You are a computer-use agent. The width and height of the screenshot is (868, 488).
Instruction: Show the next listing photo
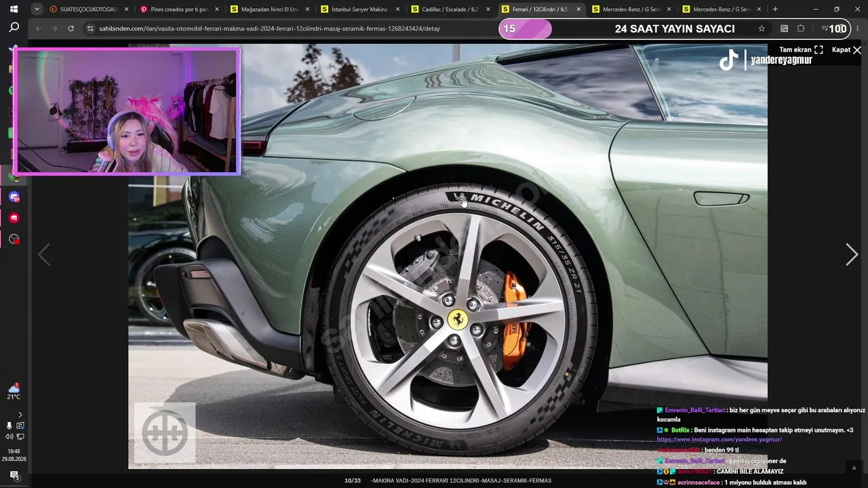click(852, 254)
